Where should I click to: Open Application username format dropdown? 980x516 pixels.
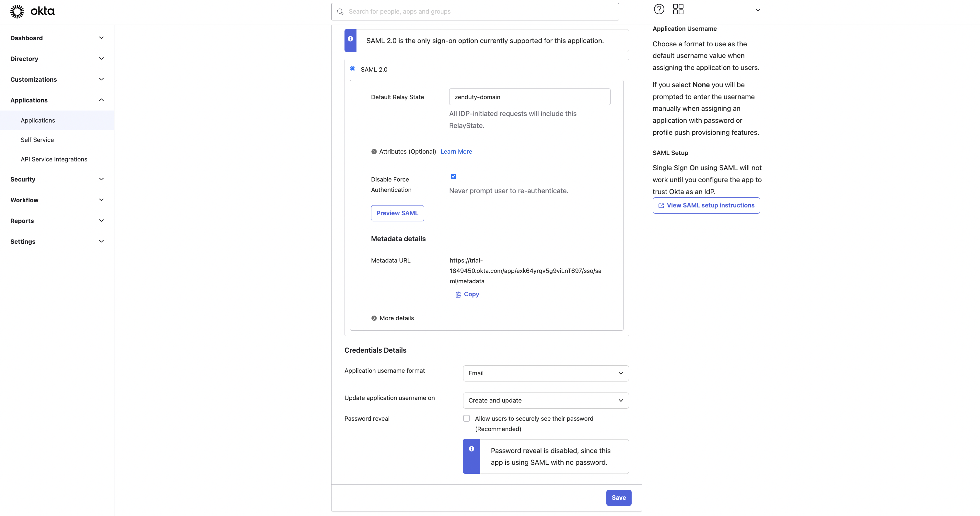pos(545,373)
